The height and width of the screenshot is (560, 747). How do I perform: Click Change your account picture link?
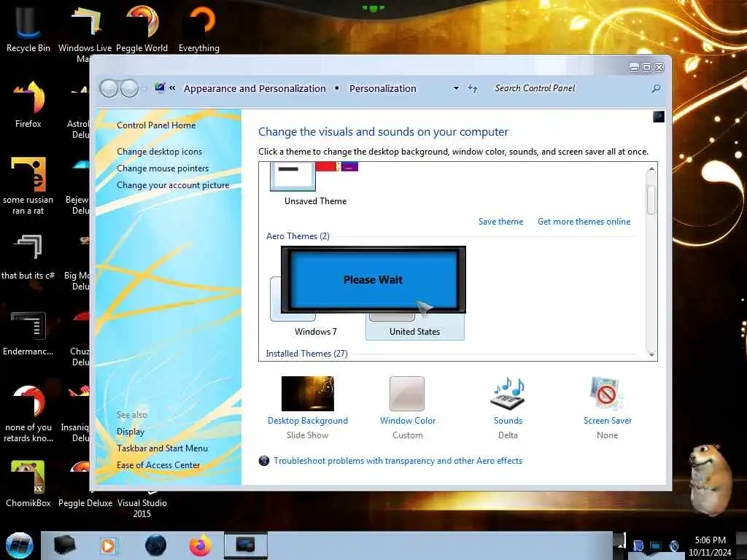[x=173, y=185]
